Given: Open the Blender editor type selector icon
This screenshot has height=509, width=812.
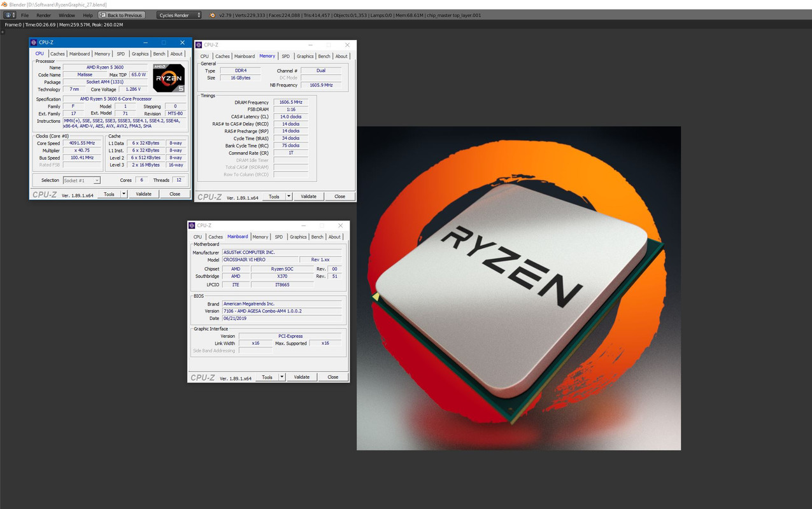Looking at the screenshot, I should point(8,15).
